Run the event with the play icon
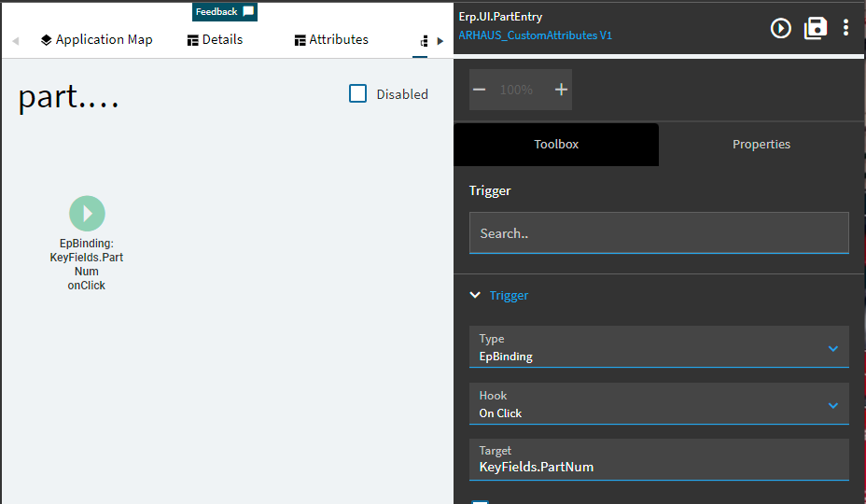866x504 pixels. coord(780,28)
